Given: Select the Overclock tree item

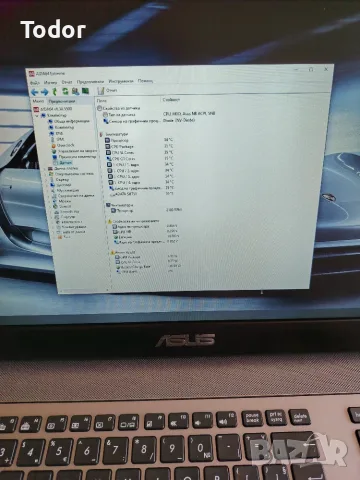Looking at the screenshot, I should [63, 145].
